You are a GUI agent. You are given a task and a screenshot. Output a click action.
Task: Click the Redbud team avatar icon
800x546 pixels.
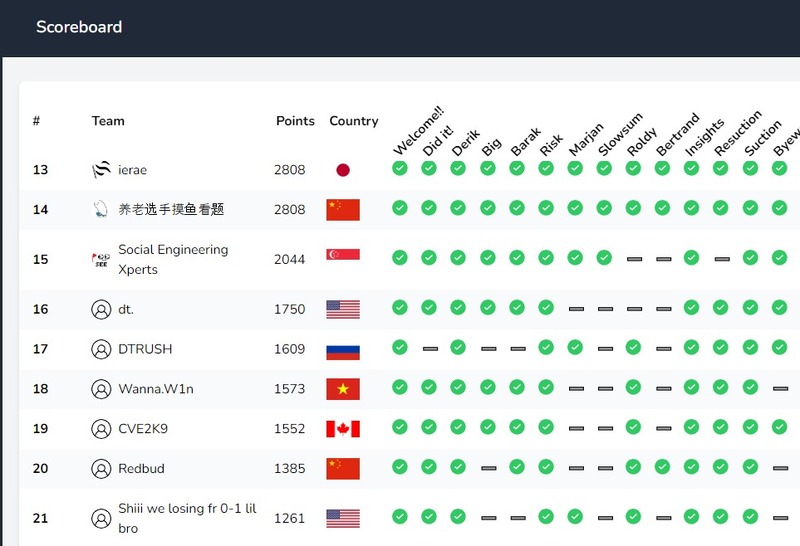tap(100, 469)
